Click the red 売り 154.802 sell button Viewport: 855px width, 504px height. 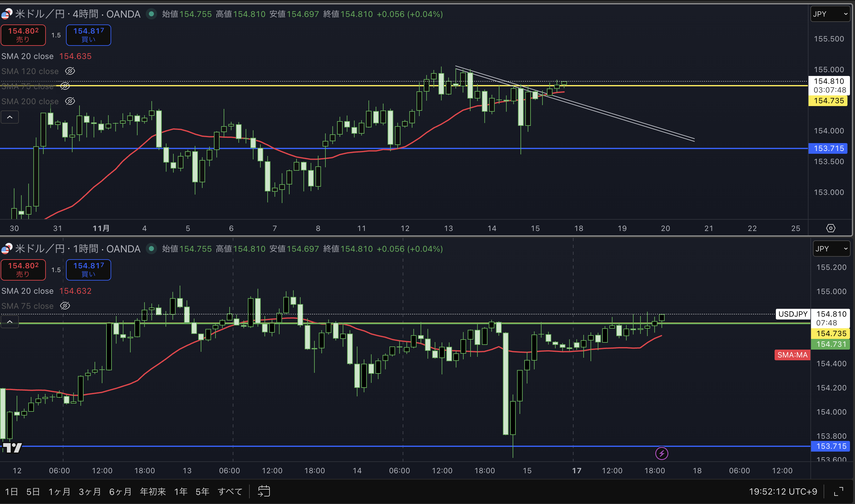[23, 35]
